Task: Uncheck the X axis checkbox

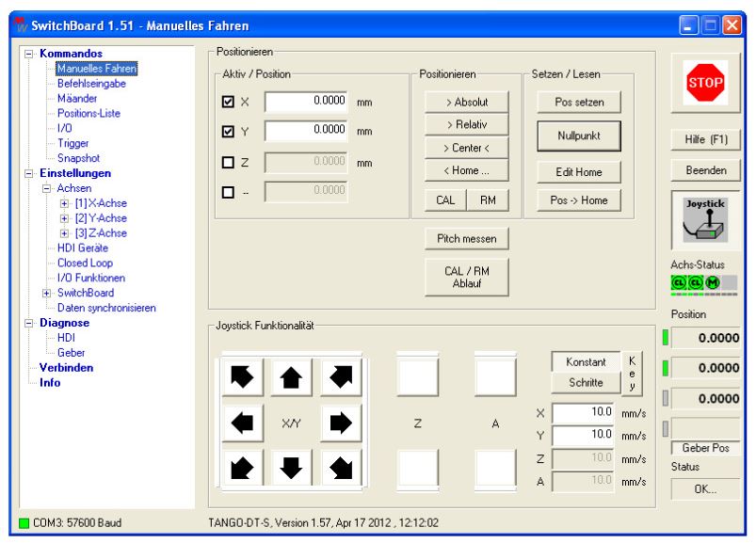Action: 226,101
